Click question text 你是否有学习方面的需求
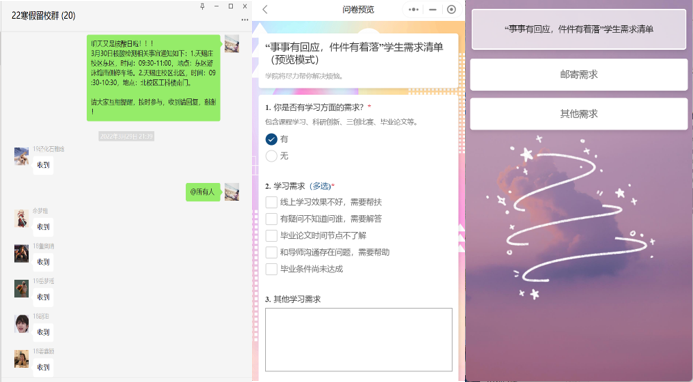The width and height of the screenshot is (693, 382). (318, 107)
